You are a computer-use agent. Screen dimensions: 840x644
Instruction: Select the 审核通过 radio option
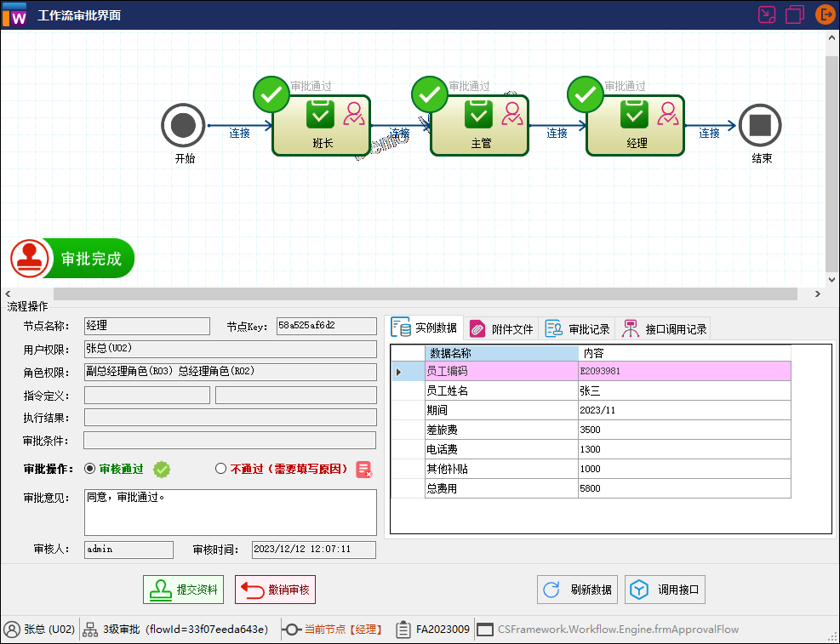pyautogui.click(x=89, y=469)
